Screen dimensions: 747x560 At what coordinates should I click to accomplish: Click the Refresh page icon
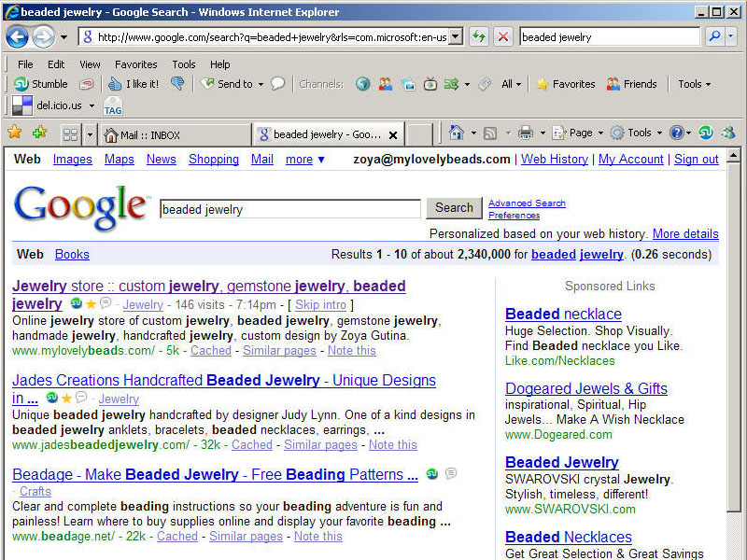pos(479,36)
